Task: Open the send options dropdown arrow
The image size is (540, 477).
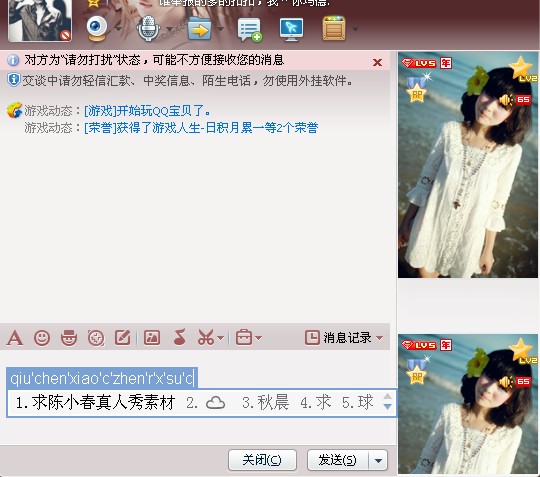Action: tap(378, 460)
